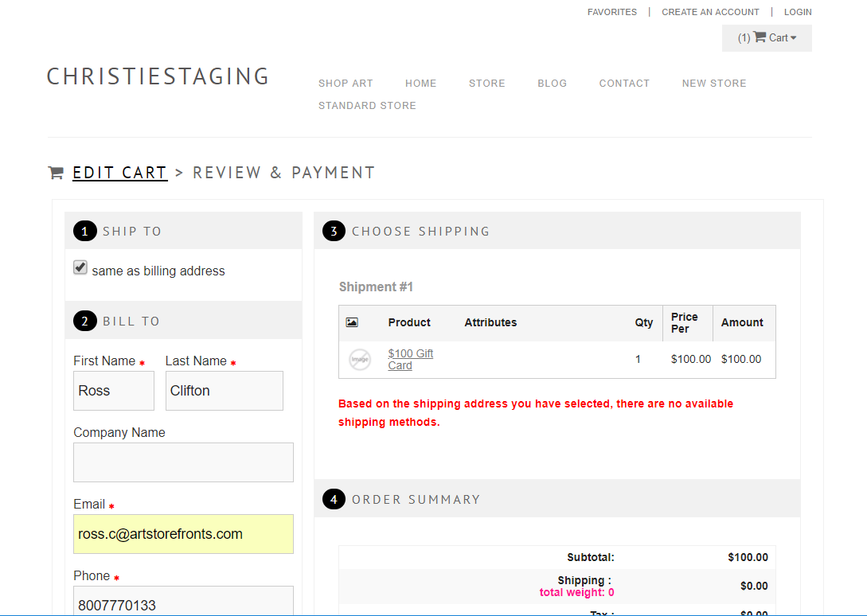Open the Standard Store navigation item
This screenshot has height=616, width=867.
point(367,106)
